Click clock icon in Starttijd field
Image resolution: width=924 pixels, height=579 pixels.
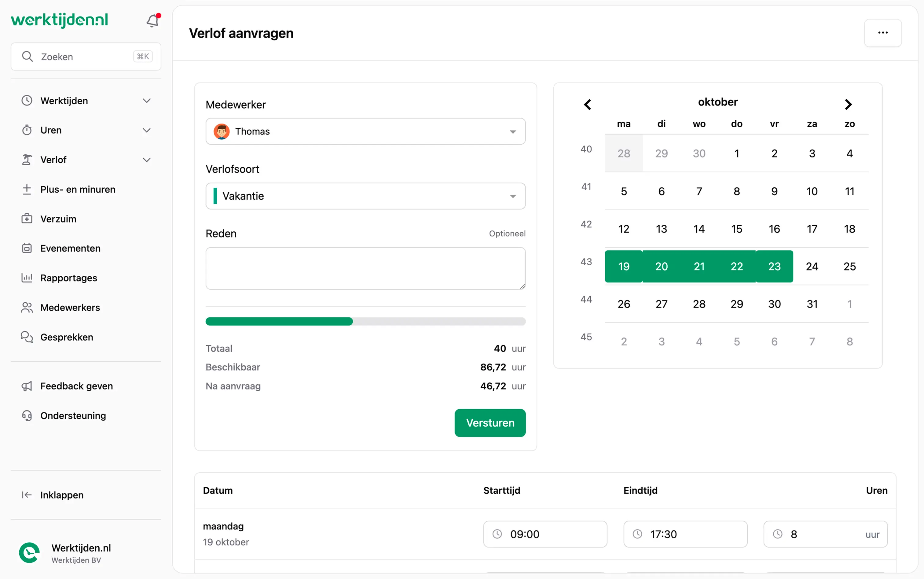(497, 534)
